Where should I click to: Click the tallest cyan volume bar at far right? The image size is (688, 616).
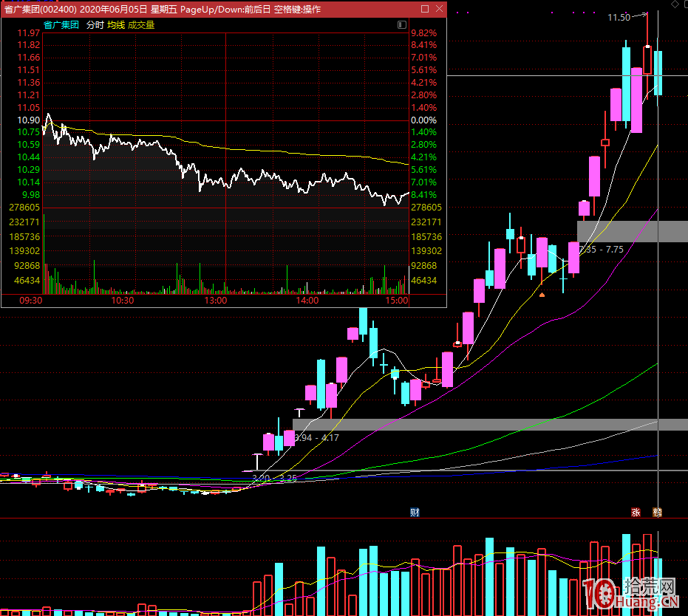626,575
